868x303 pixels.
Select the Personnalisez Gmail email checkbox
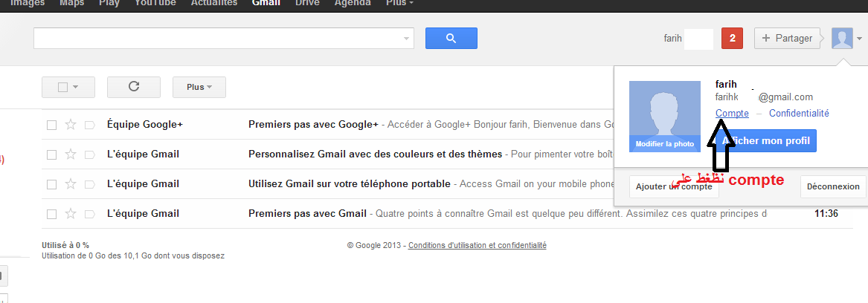(x=51, y=154)
